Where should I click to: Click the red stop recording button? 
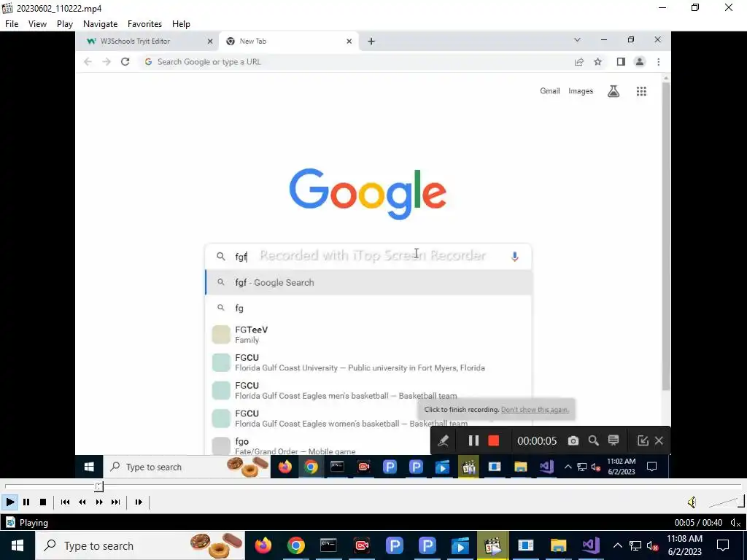click(x=494, y=440)
